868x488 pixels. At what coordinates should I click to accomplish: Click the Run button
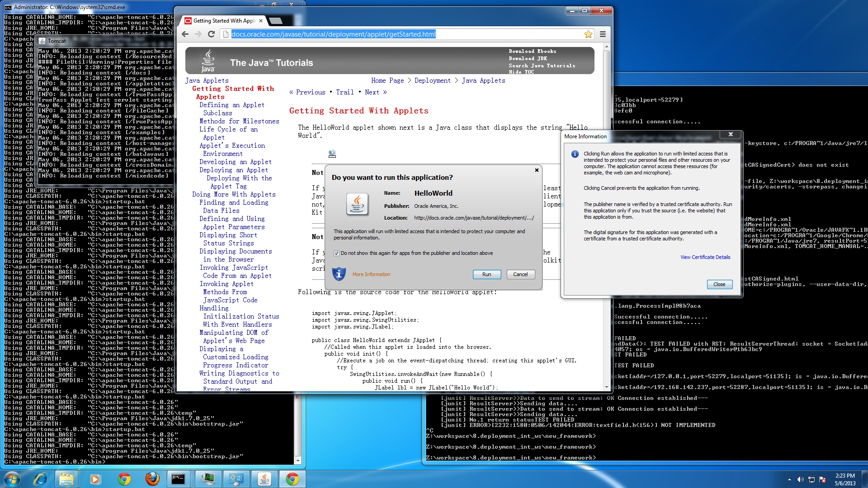pos(486,274)
